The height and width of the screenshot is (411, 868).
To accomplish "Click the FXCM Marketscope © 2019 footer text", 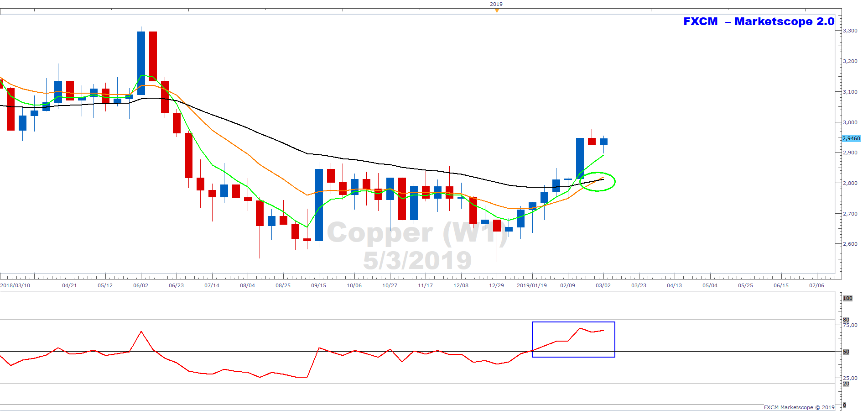I will point(799,407).
